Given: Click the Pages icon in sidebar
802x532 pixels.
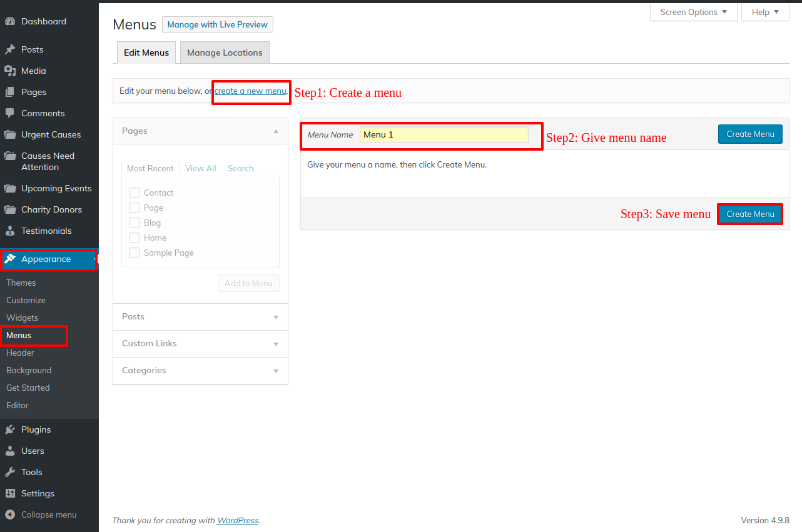Looking at the screenshot, I should pyautogui.click(x=10, y=92).
